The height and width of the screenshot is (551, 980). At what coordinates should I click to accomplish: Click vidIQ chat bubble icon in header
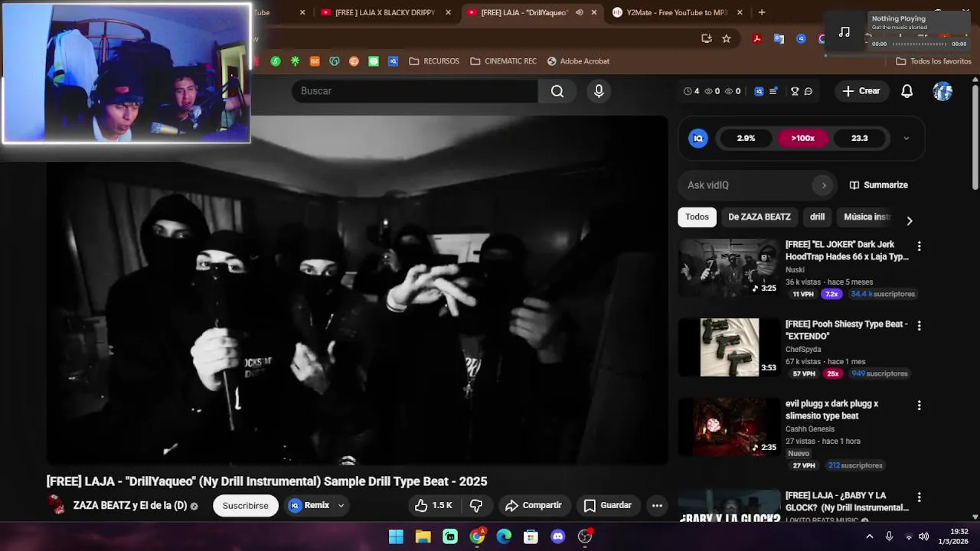(x=808, y=91)
